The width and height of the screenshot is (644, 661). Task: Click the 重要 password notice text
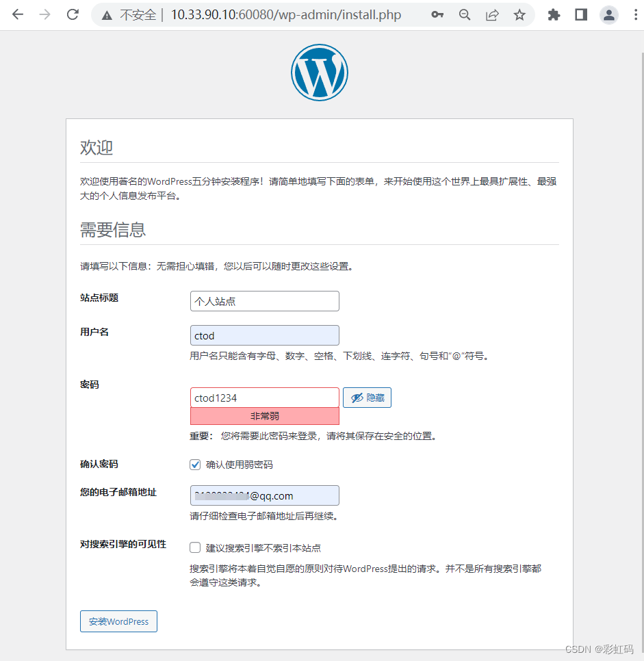[313, 436]
